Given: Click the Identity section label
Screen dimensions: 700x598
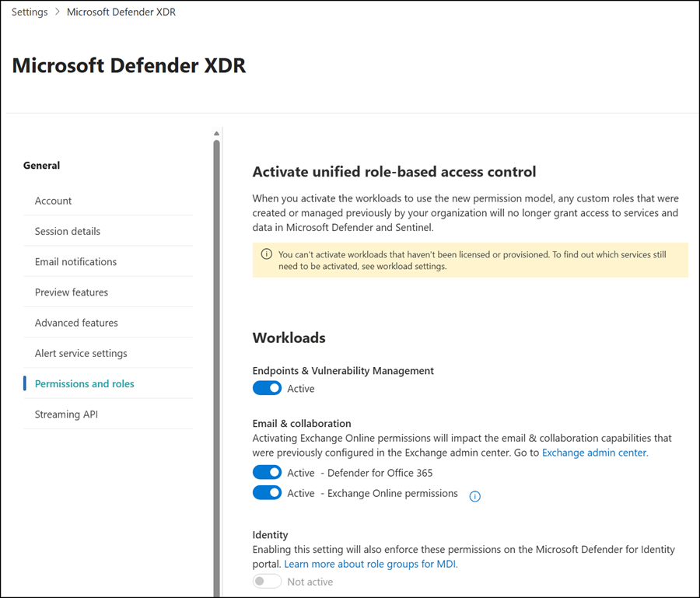Looking at the screenshot, I should (270, 535).
